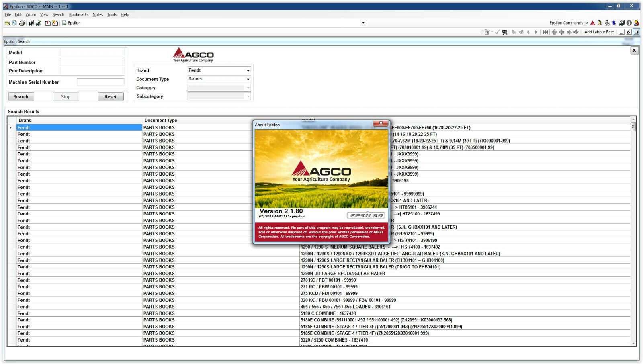Jump to first page with skip-back icon
Viewport: 643px width, 364px height.
[545, 32]
